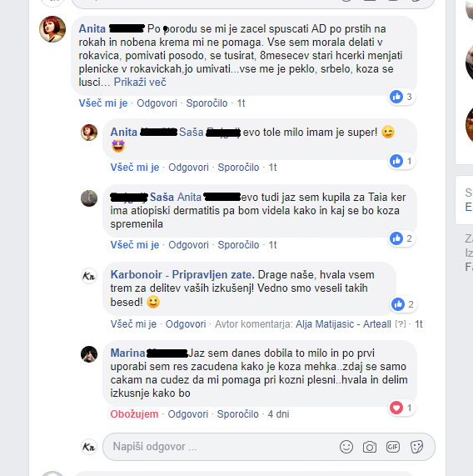Open the 'Alja Matijasic - Arteall' author link
473x476 pixels.
point(343,324)
